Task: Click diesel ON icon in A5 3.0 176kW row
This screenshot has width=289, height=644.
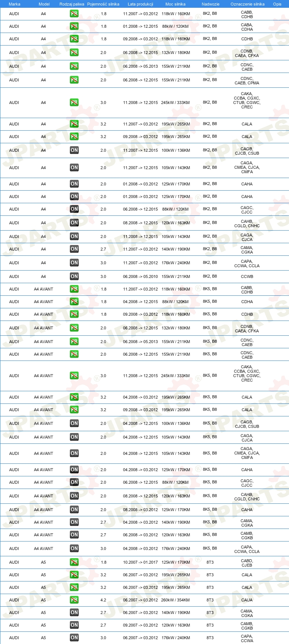Action: coord(74,638)
